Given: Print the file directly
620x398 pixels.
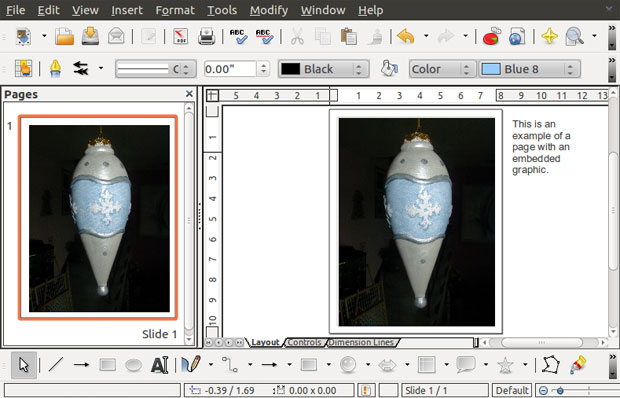Looking at the screenshot, I should pyautogui.click(x=206, y=36).
